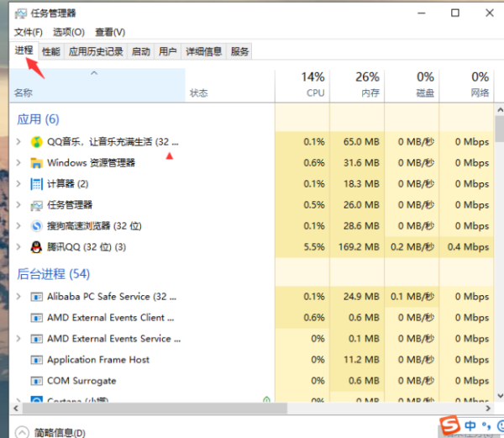Sort by the 内存 column header
The height and width of the screenshot is (438, 504).
[x=357, y=86]
